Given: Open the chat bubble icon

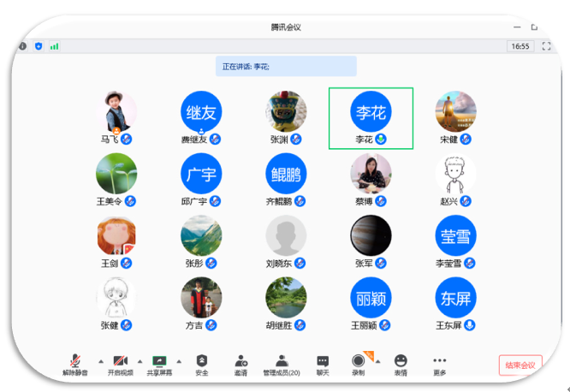Looking at the screenshot, I should click(323, 361).
